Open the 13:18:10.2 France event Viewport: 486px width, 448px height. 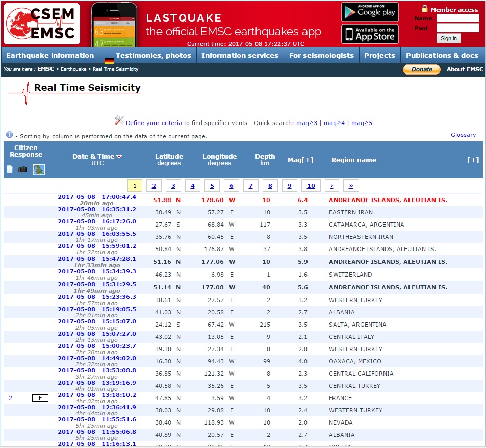pos(97,394)
